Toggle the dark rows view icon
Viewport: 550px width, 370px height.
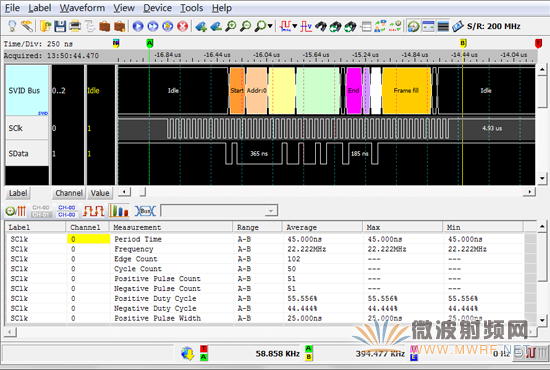(443, 26)
